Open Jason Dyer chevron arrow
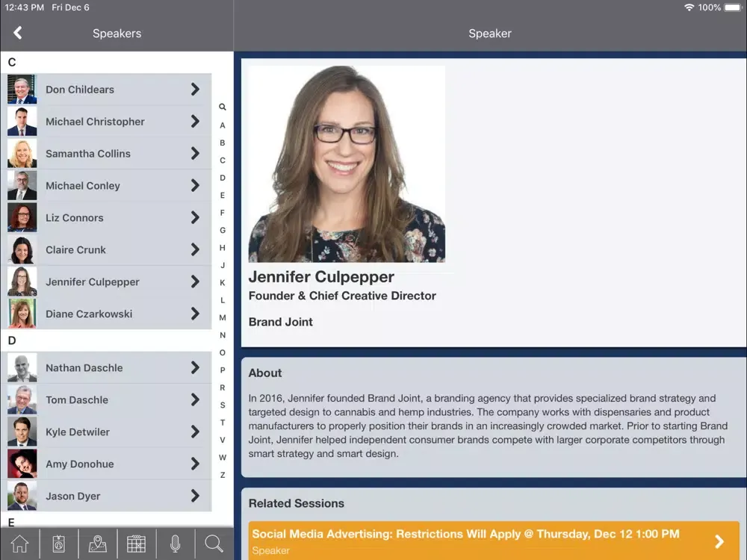The width and height of the screenshot is (747, 560). click(x=195, y=496)
